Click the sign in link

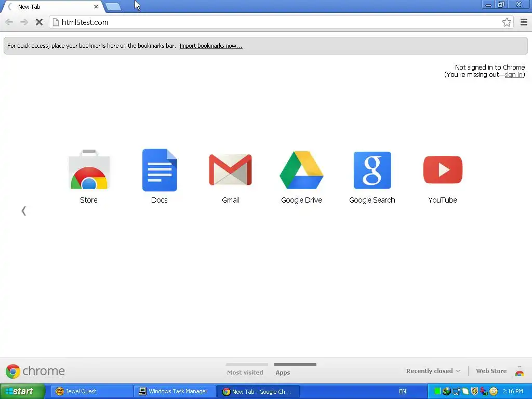(x=513, y=75)
